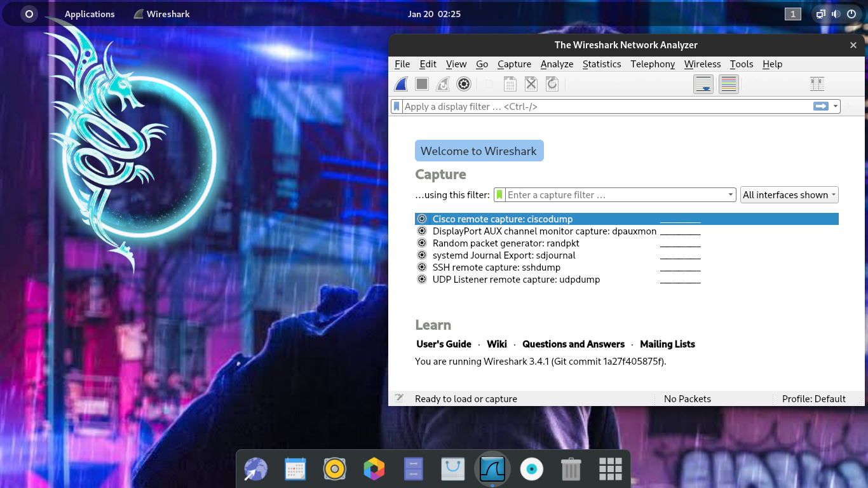868x488 pixels.
Task: Open the disc media app in the dock
Action: tap(532, 470)
